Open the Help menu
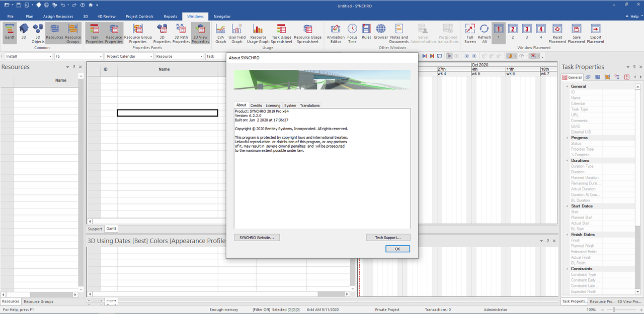 [635, 17]
